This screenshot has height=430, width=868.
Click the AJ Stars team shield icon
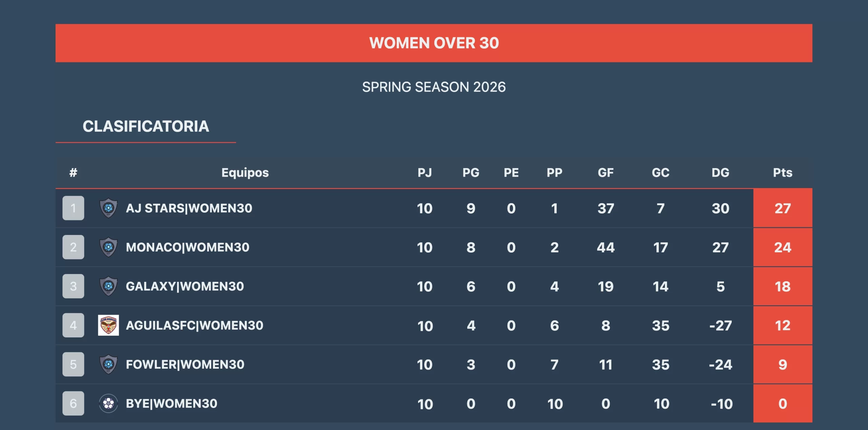(108, 208)
